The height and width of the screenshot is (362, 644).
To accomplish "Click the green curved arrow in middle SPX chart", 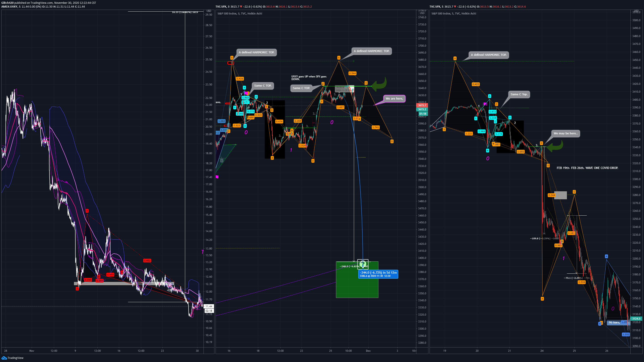I will point(379,84).
